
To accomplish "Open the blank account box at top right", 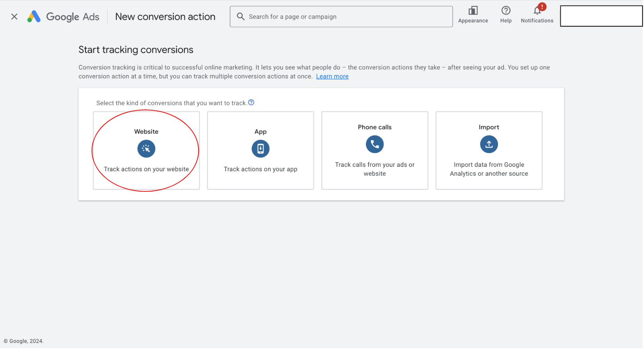I will pos(601,16).
